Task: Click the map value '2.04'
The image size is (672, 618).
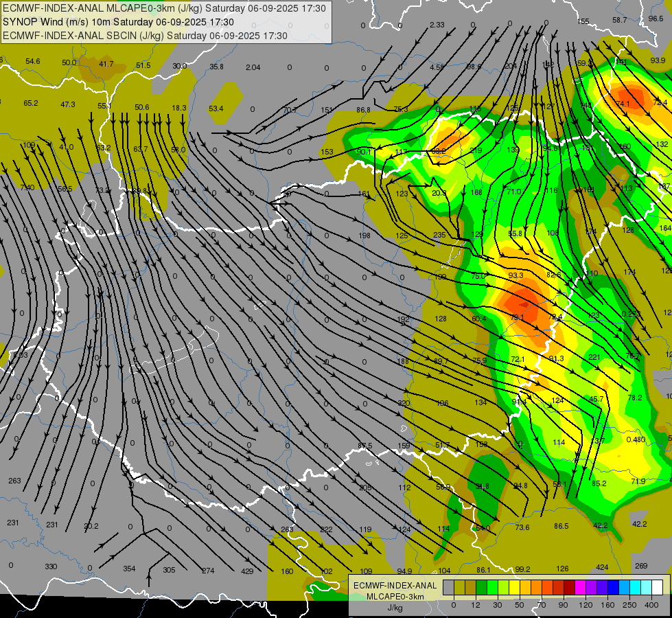Action: coord(253,67)
